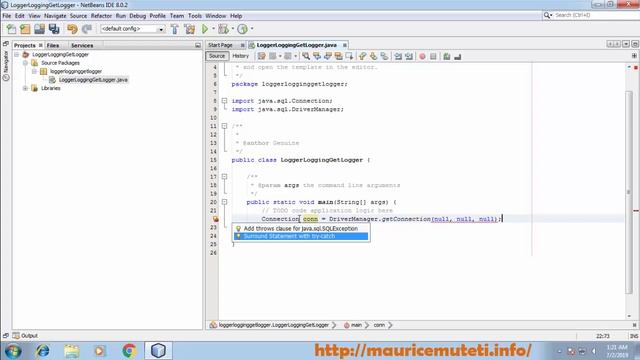This screenshot has width=640, height=360.
Task: Click the Previous Bookmark icon
Action: coord(362,56)
